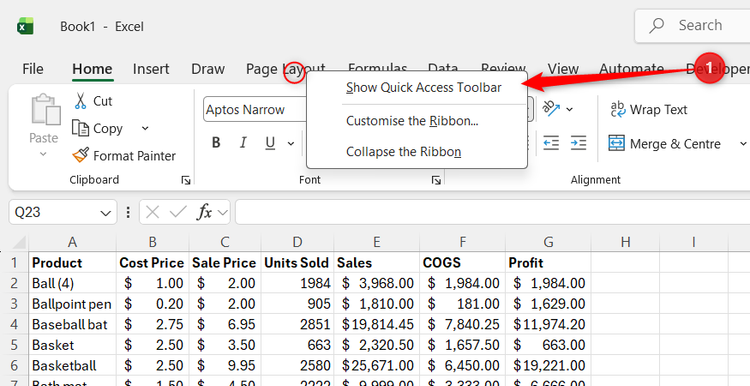Open the Copy options dropdown arrow
The image size is (750, 386).
[145, 129]
